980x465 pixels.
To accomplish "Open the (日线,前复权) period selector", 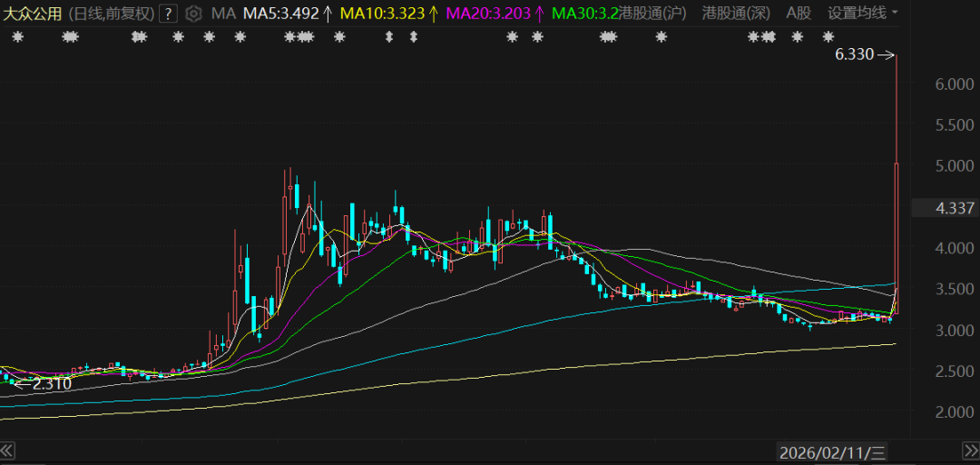I will pos(109,14).
